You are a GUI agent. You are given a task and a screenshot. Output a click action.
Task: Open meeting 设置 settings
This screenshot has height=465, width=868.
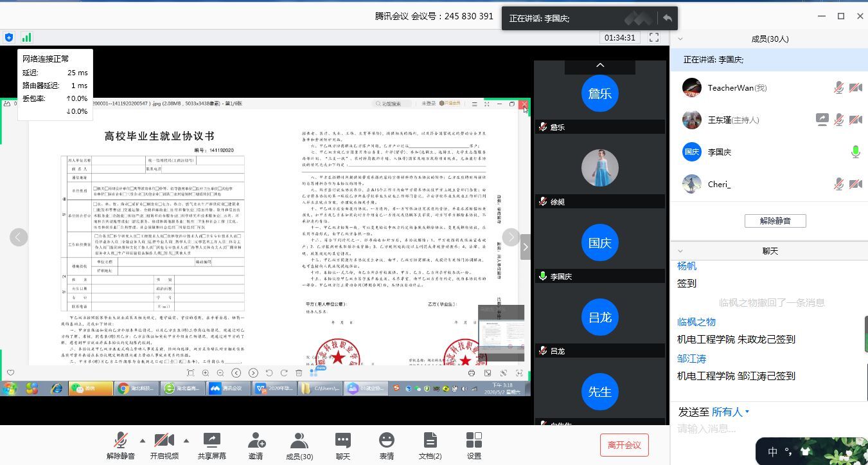tap(474, 445)
